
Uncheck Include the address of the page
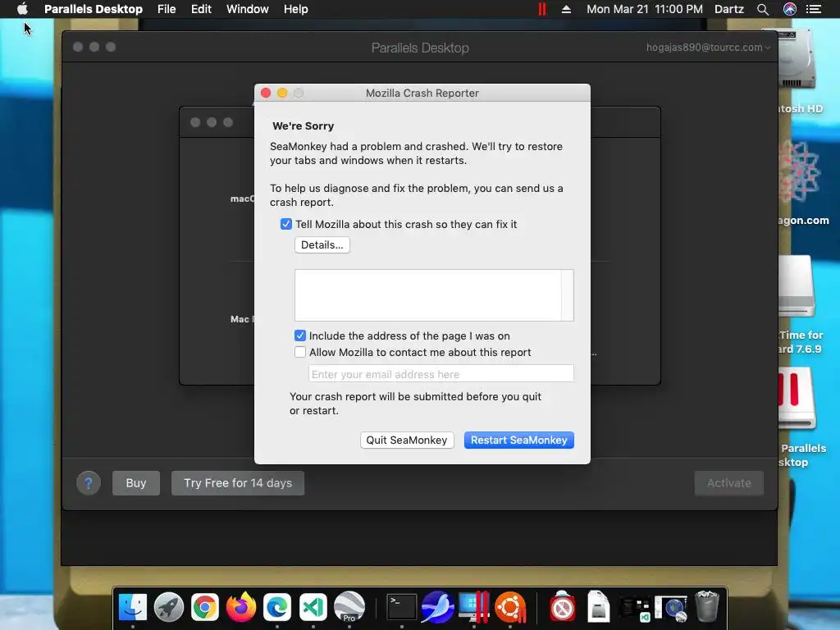(x=300, y=336)
